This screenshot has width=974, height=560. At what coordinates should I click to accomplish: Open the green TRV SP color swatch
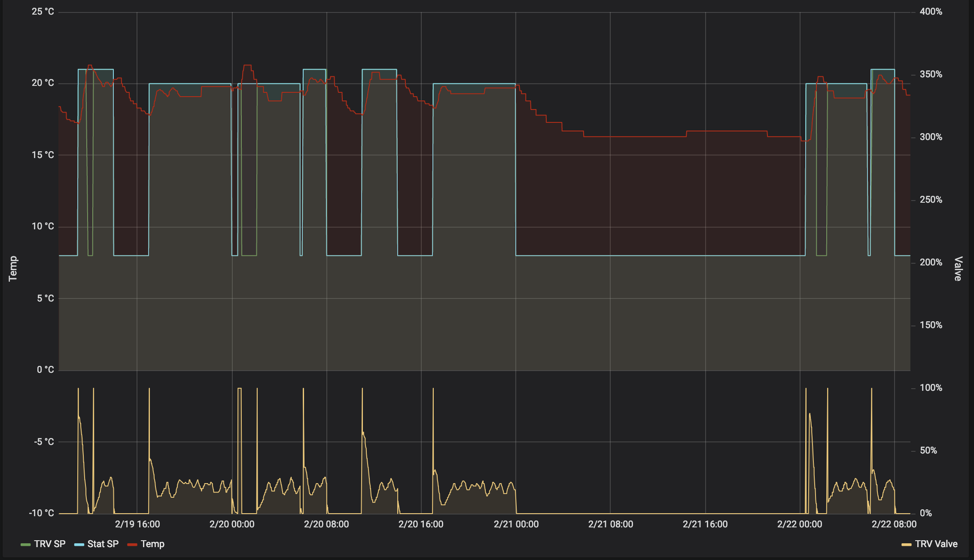point(25,545)
